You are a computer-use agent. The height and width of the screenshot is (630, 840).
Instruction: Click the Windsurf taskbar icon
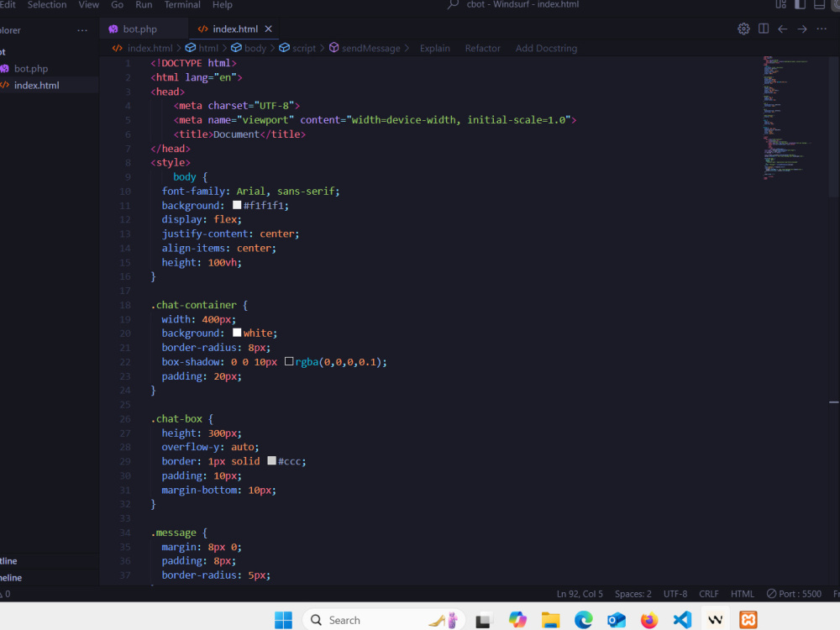[x=715, y=620]
